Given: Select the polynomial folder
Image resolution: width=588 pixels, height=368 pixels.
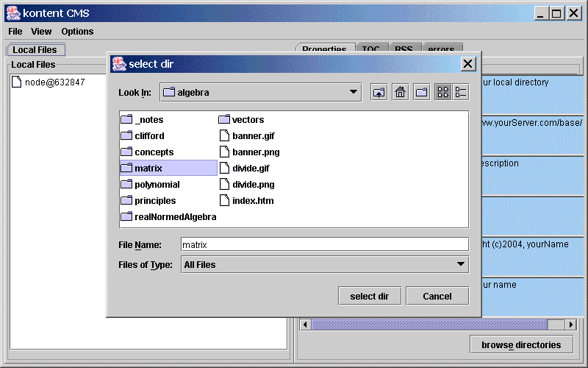Looking at the screenshot, I should point(151,185).
